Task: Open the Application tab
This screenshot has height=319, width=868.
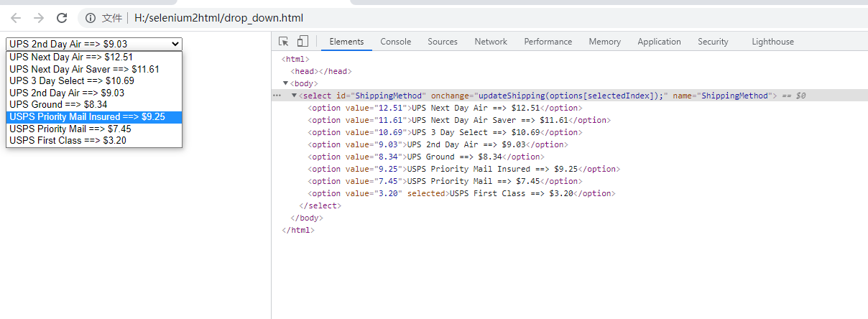Action: coord(659,42)
